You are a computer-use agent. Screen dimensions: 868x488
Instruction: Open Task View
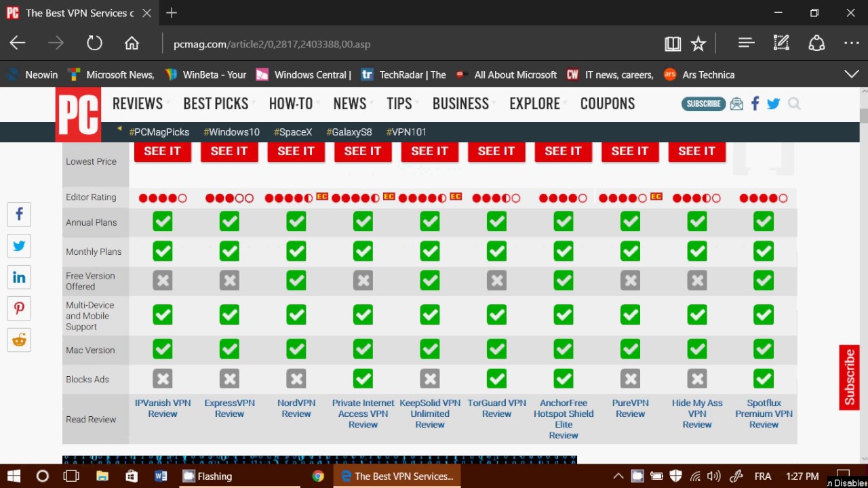coord(71,476)
